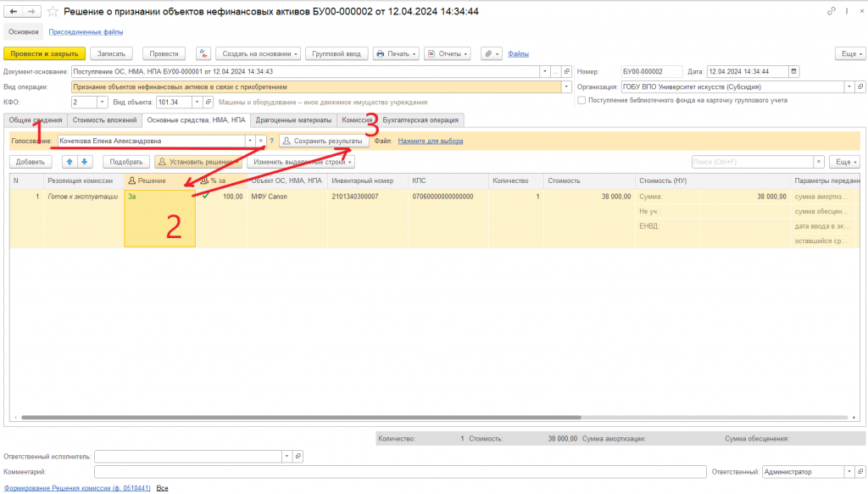Copy document link using chain icon
Screen dimensions: 868x494
(x=831, y=11)
